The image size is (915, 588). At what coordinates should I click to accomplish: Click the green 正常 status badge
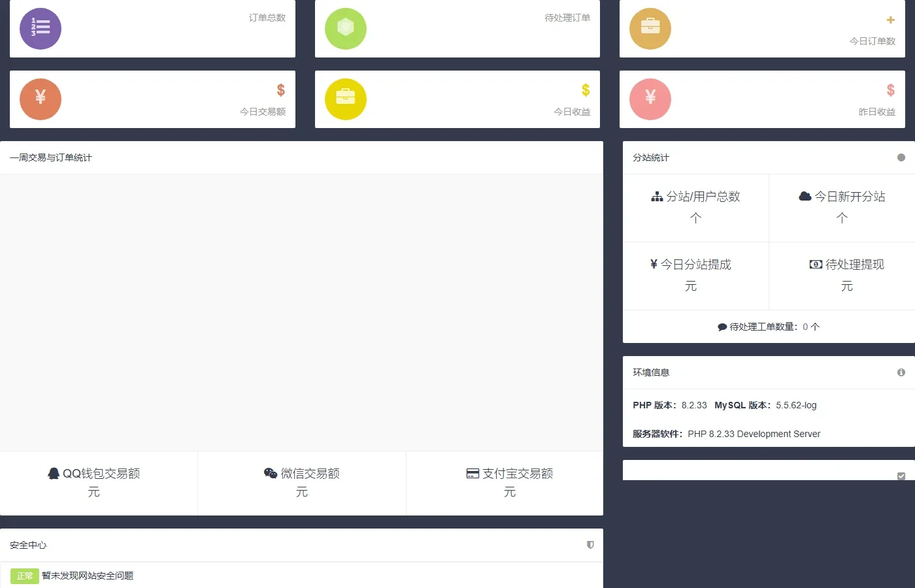(x=25, y=576)
